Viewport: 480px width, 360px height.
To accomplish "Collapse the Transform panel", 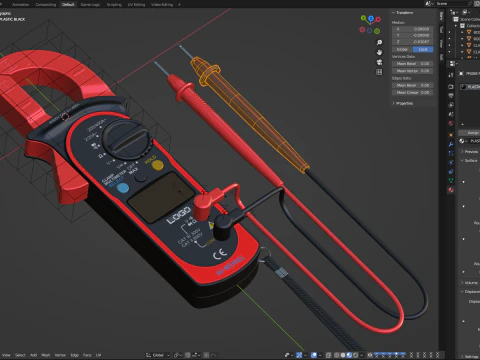I will pos(402,13).
